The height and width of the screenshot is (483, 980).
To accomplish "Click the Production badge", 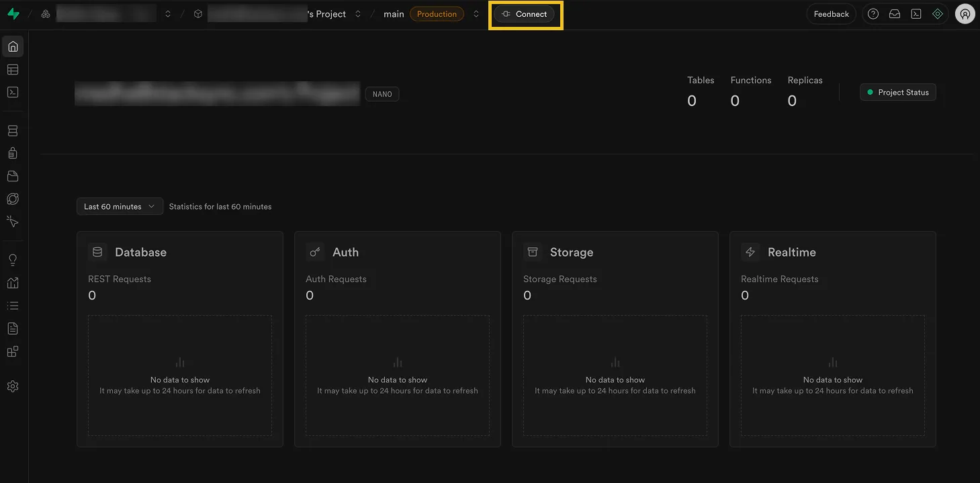I will pyautogui.click(x=437, y=14).
